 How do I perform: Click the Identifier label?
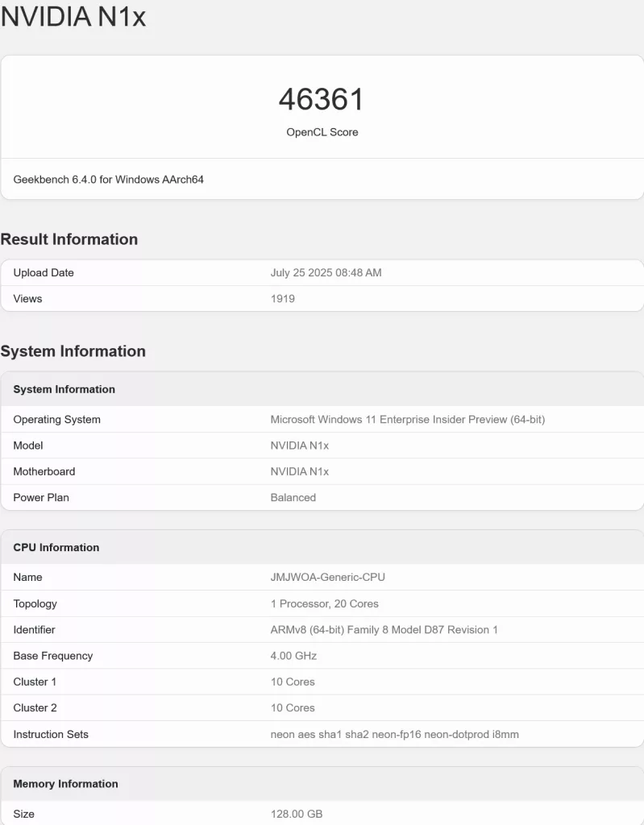pos(34,629)
